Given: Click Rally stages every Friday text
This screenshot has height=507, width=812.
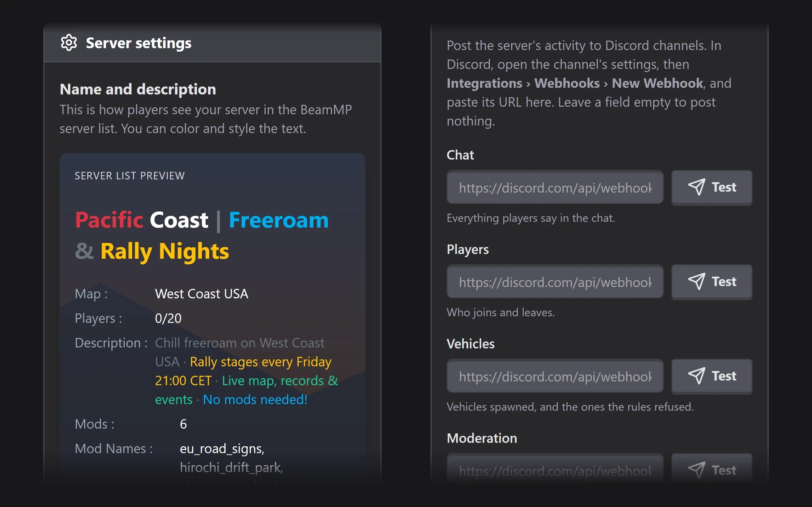Looking at the screenshot, I should (x=261, y=362).
